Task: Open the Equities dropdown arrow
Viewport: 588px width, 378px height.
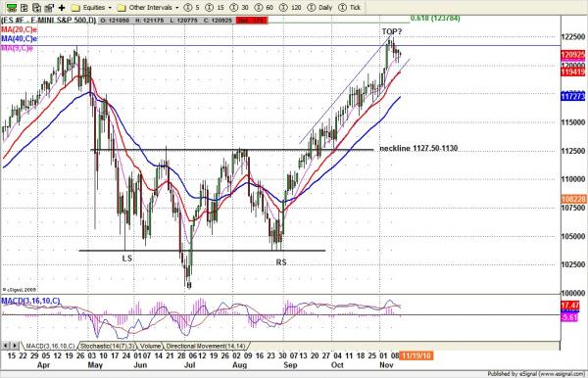Action: 110,8
